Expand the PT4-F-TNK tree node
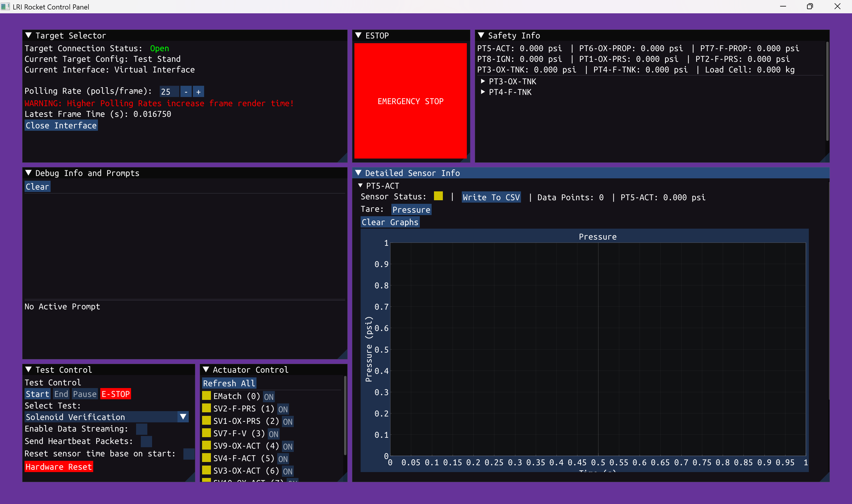Image resolution: width=852 pixels, height=504 pixels. [483, 92]
